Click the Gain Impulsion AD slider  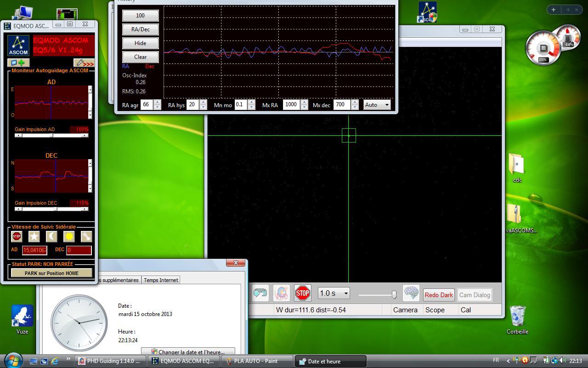click(x=51, y=135)
